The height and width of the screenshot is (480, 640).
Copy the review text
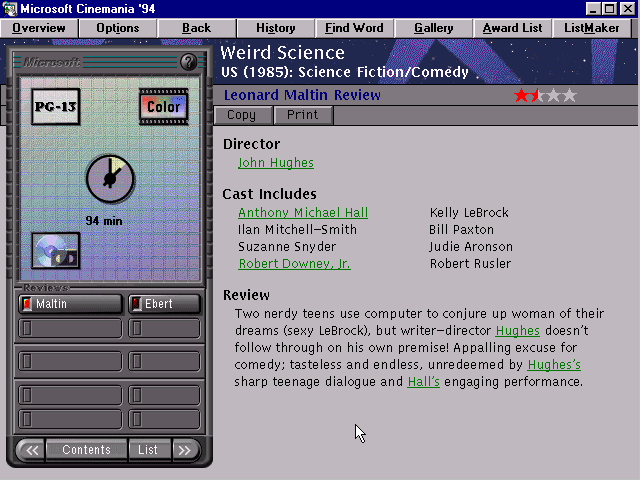click(x=242, y=115)
